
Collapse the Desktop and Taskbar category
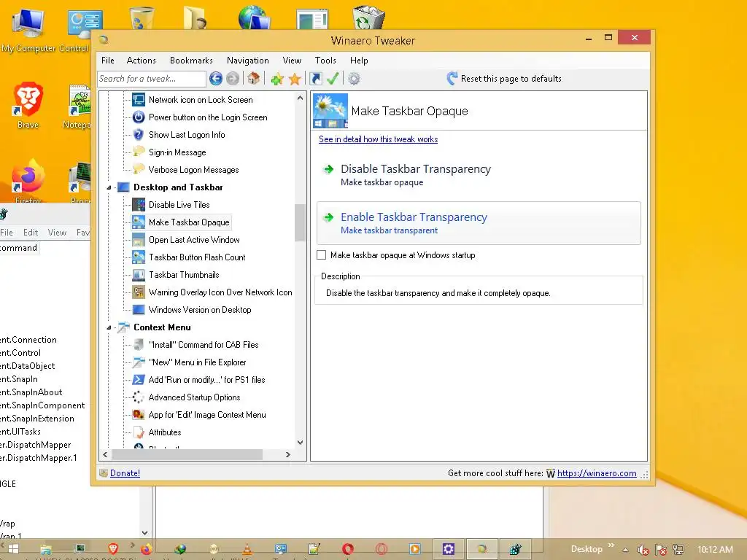pyautogui.click(x=109, y=187)
